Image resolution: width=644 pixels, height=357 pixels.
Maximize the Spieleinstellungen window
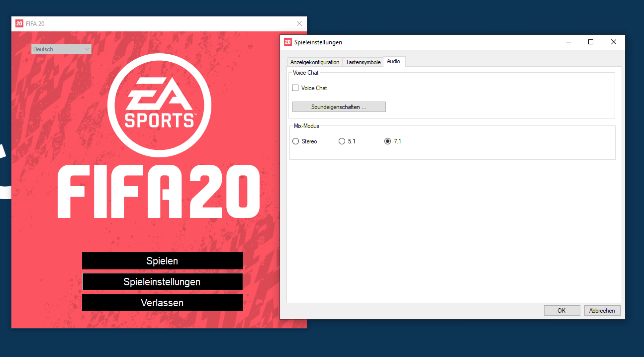click(591, 42)
